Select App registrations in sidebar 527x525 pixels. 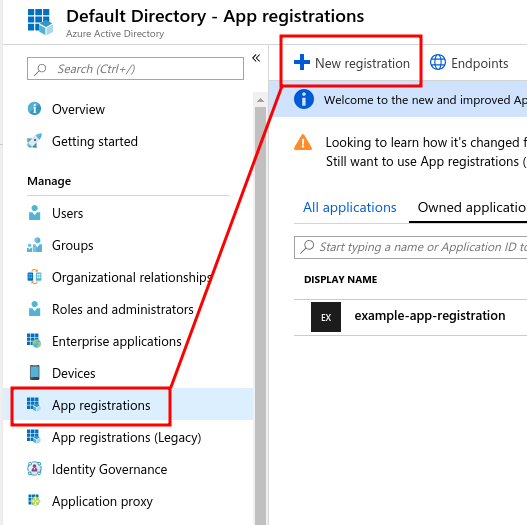click(x=101, y=405)
